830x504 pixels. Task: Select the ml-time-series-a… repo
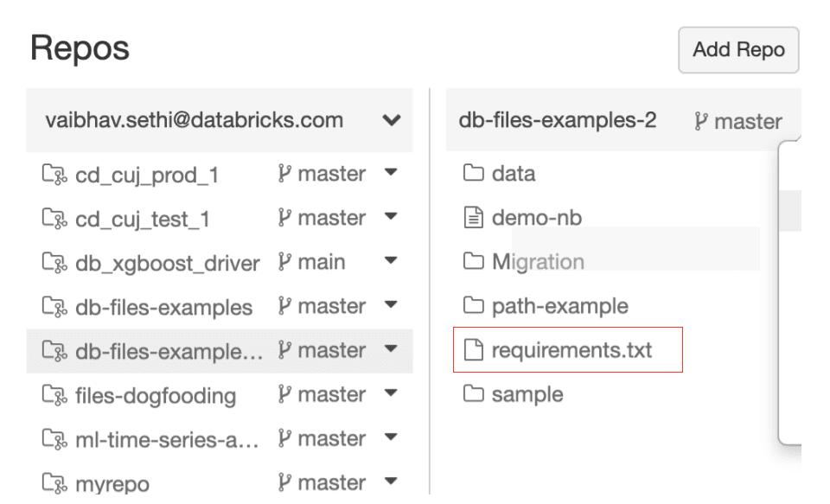tap(167, 439)
